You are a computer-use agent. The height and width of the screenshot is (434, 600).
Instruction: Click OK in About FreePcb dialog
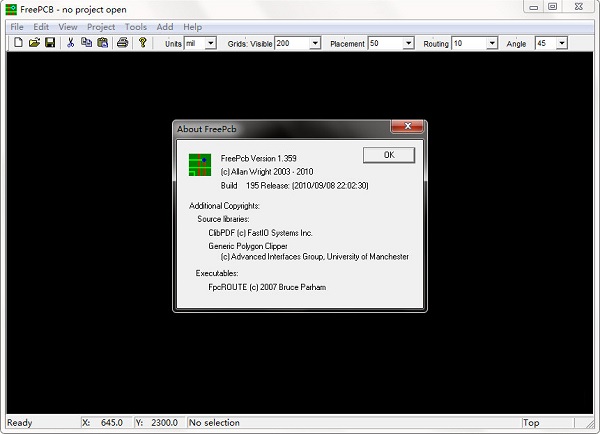point(389,155)
